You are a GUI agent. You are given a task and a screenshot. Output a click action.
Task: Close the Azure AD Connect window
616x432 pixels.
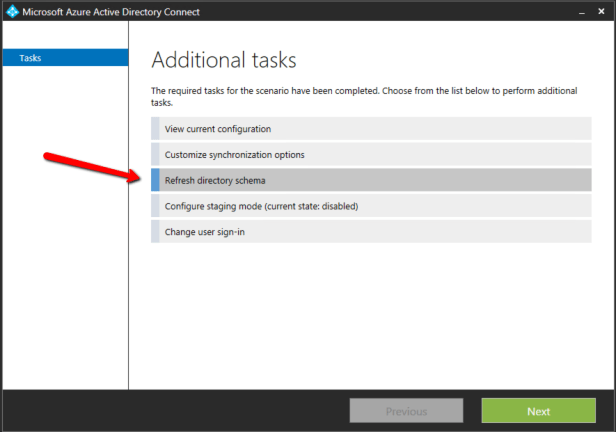[603, 12]
